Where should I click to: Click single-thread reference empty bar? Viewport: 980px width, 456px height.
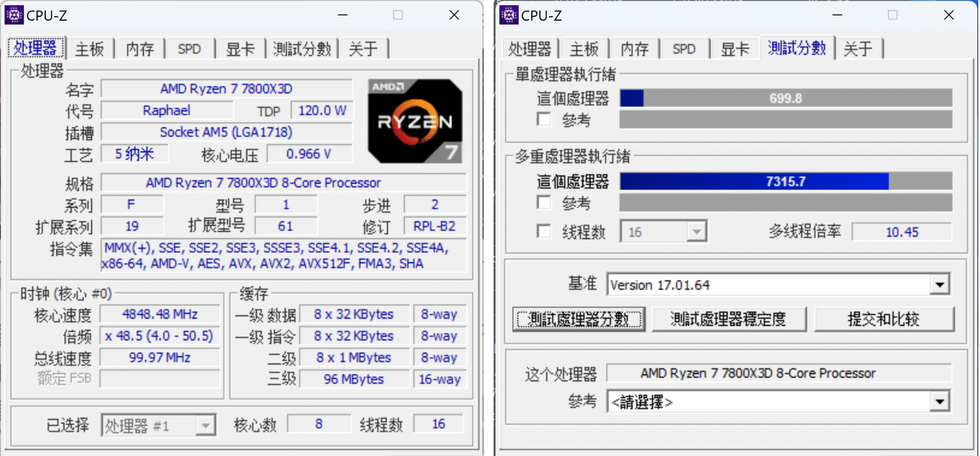coord(786,119)
